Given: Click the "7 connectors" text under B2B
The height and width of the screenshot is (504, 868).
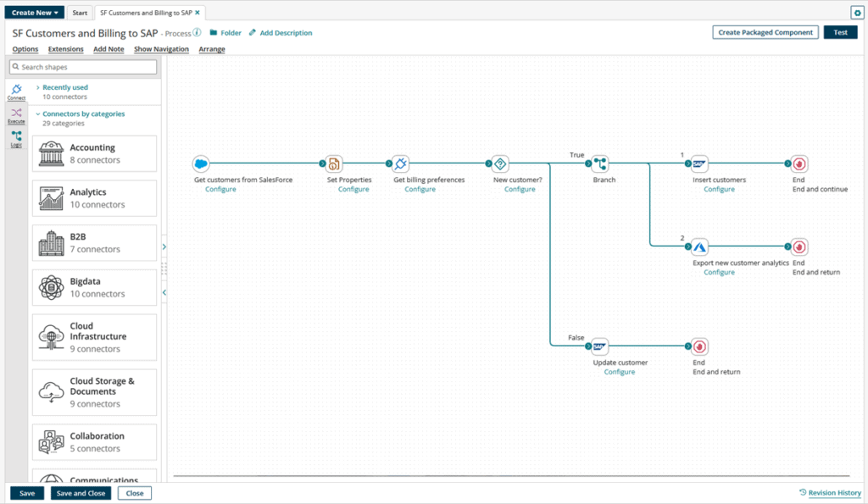Looking at the screenshot, I should point(95,250).
